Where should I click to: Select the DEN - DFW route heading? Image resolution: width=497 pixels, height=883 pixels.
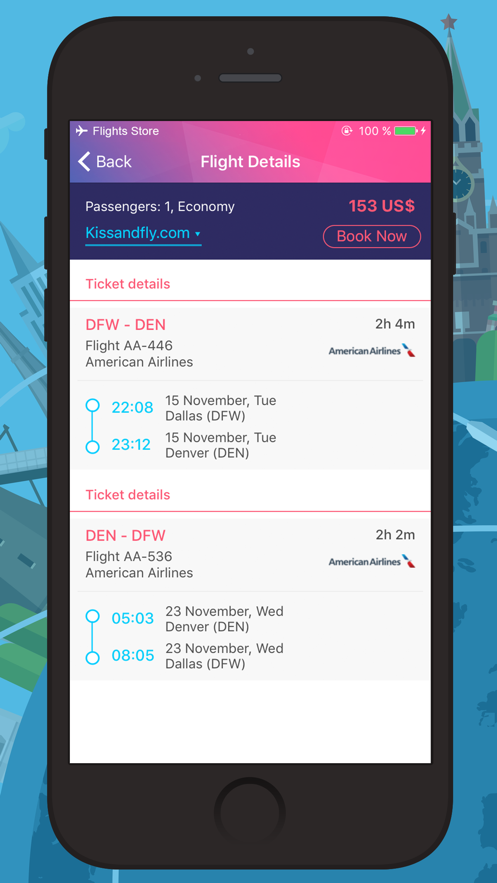[x=126, y=536]
